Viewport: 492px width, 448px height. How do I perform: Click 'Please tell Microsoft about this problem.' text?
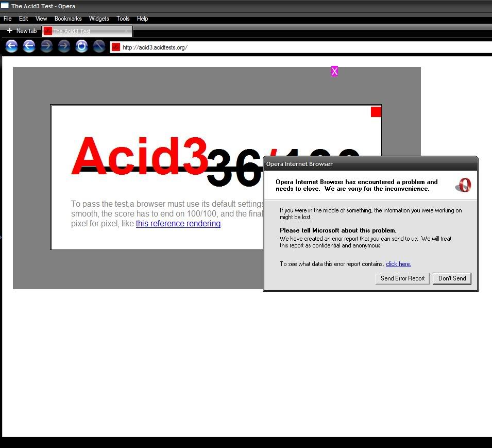click(338, 230)
